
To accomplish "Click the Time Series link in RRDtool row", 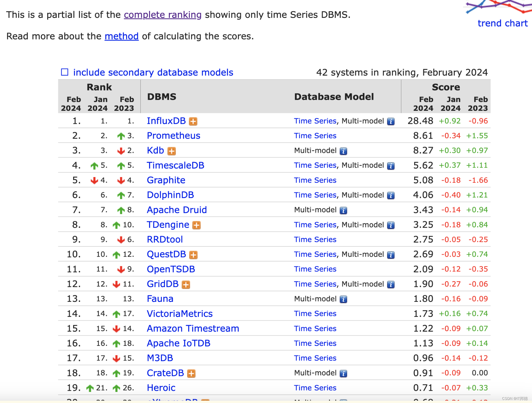I will [315, 239].
